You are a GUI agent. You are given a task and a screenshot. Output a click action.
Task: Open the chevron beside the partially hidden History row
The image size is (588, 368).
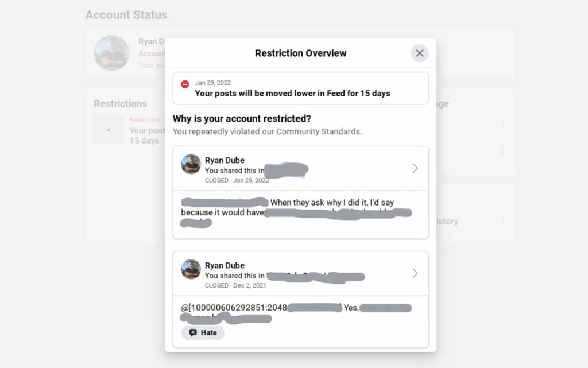tap(502, 221)
